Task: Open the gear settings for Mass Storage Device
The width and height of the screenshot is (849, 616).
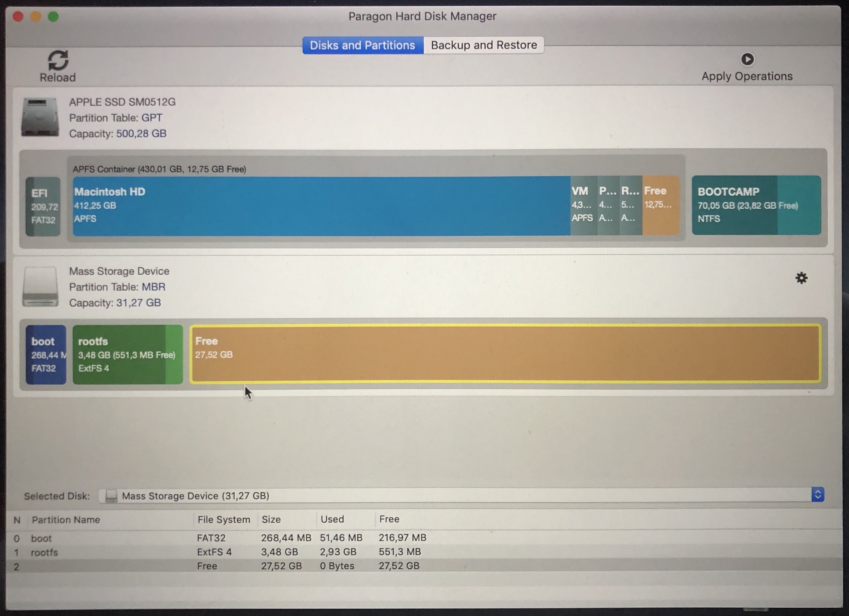Action: coord(801,278)
